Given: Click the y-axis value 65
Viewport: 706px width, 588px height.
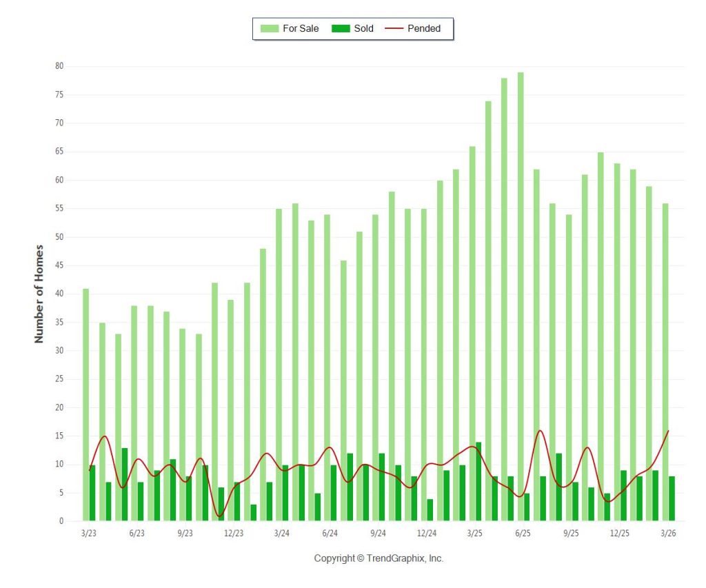Looking at the screenshot, I should click(x=59, y=151).
